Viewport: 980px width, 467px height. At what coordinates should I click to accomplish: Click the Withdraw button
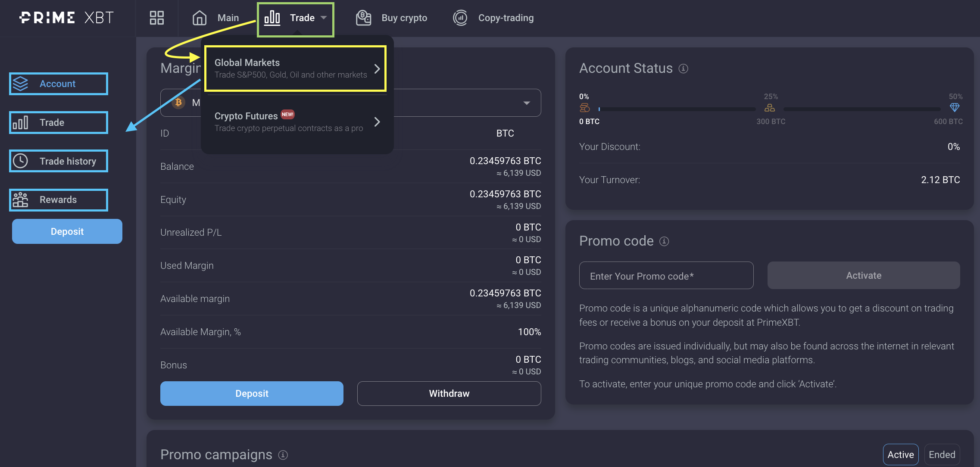449,393
